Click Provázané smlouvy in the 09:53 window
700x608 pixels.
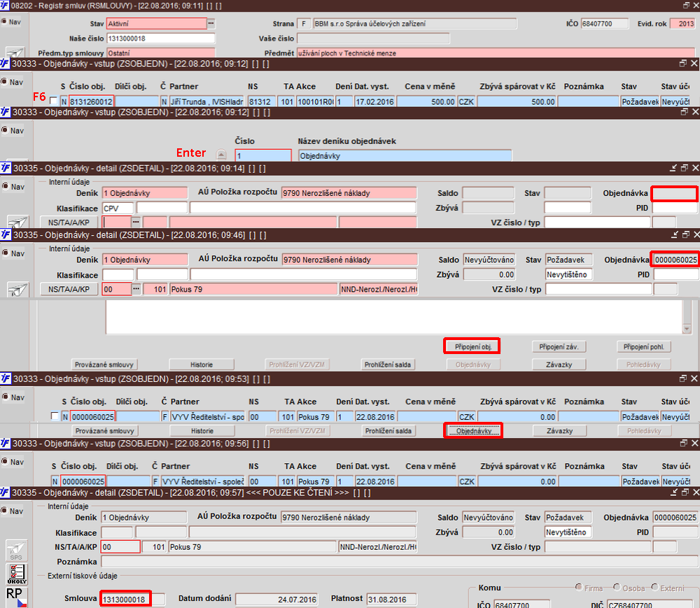(104, 430)
